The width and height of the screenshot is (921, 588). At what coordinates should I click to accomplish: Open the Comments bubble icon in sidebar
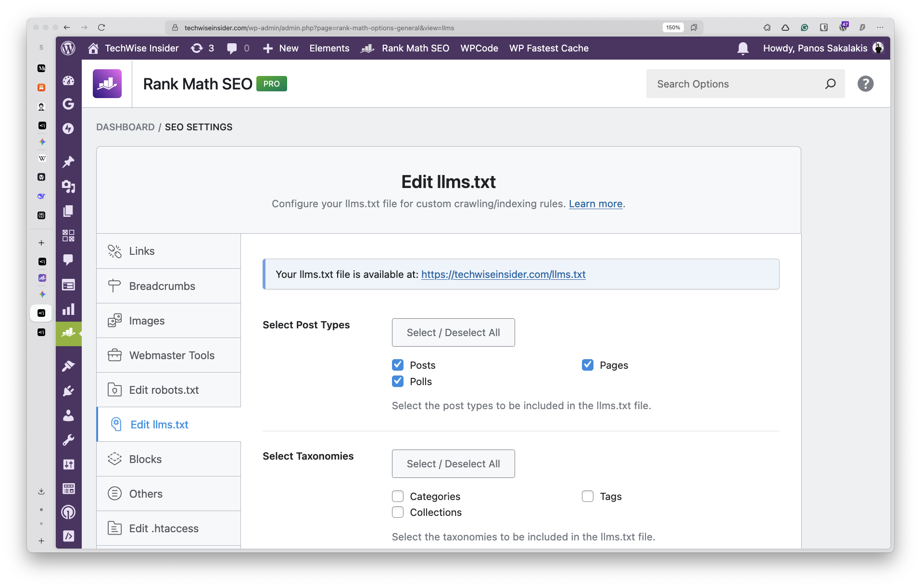(x=68, y=260)
